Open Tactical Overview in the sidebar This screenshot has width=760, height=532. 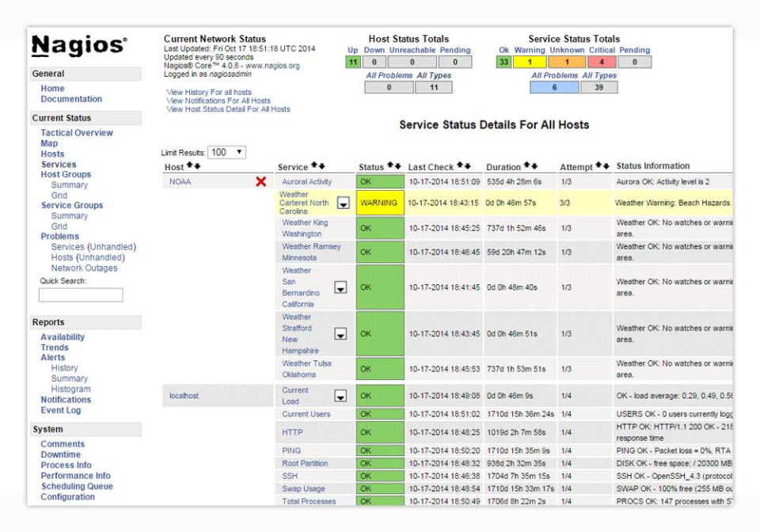[x=77, y=133]
